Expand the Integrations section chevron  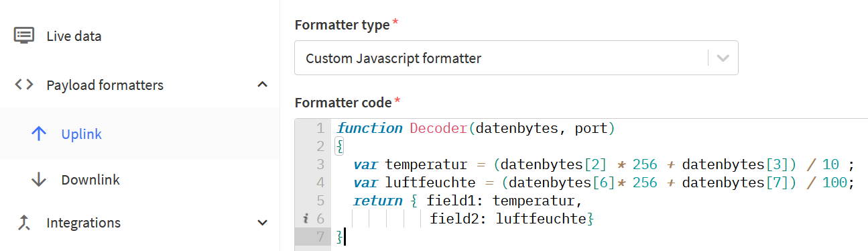(263, 223)
